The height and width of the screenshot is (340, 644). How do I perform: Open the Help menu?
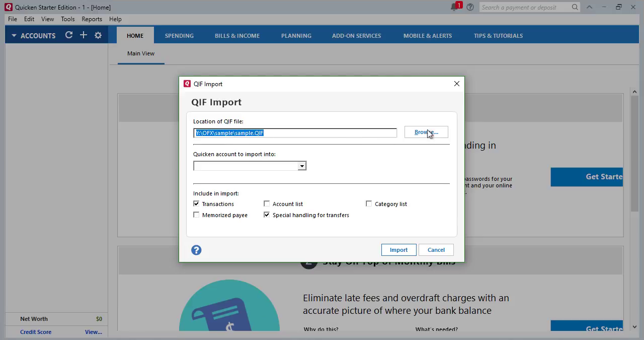tap(115, 19)
